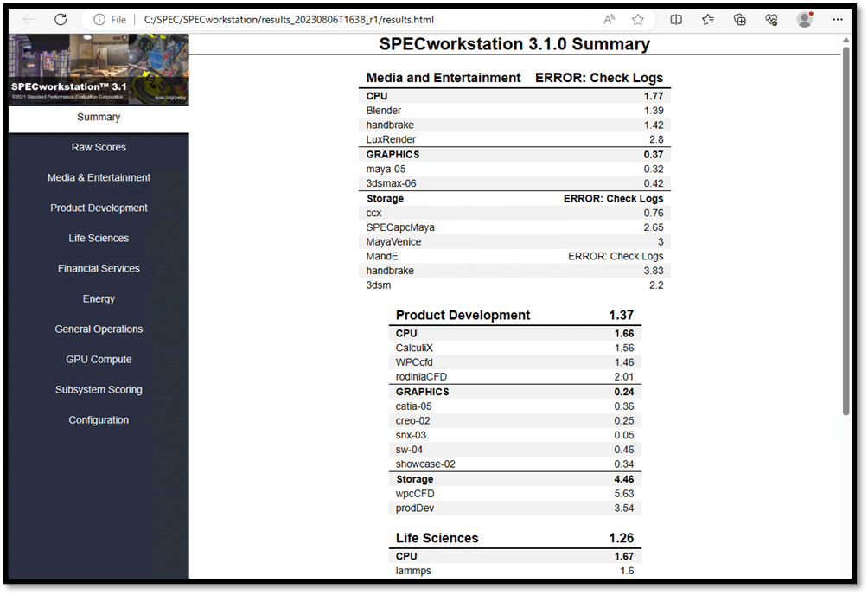Toggle split screen icon
Viewport: 868px width, 595px height.
(x=676, y=19)
